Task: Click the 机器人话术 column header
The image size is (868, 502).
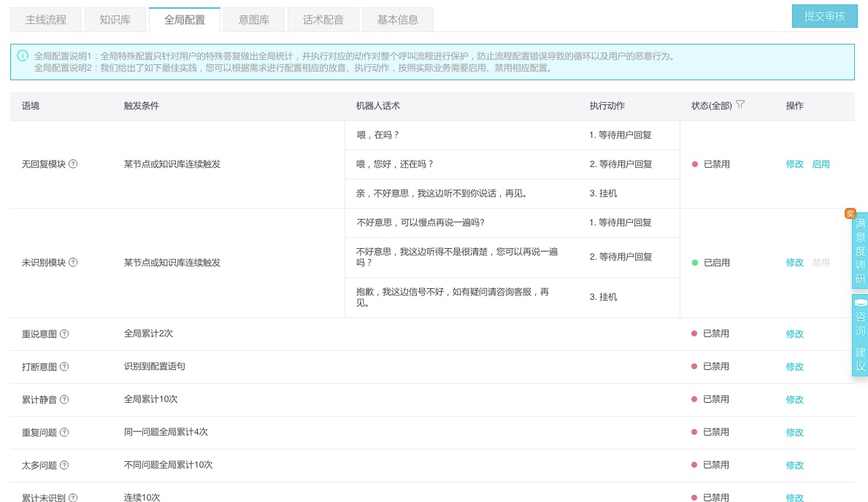Action: pos(378,106)
